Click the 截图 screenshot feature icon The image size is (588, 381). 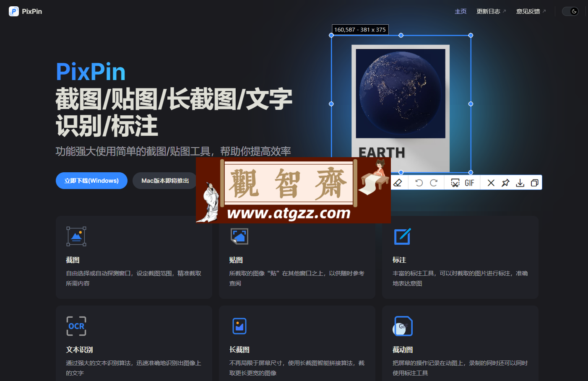76,236
